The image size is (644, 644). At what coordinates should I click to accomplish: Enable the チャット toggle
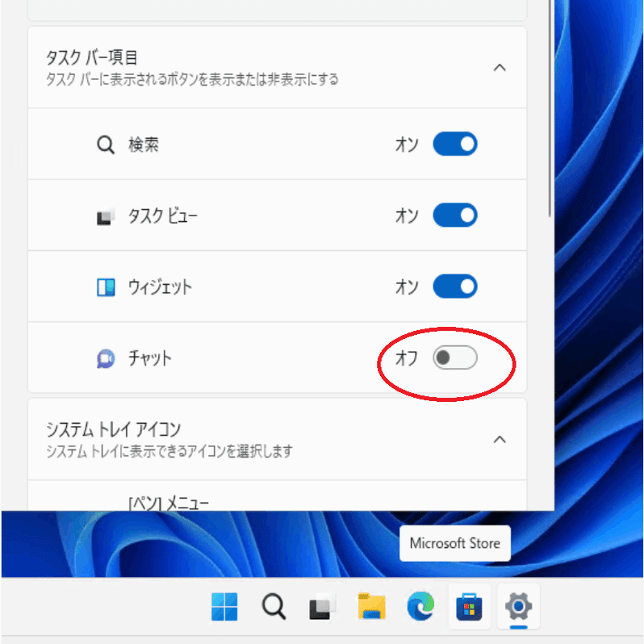pyautogui.click(x=455, y=358)
